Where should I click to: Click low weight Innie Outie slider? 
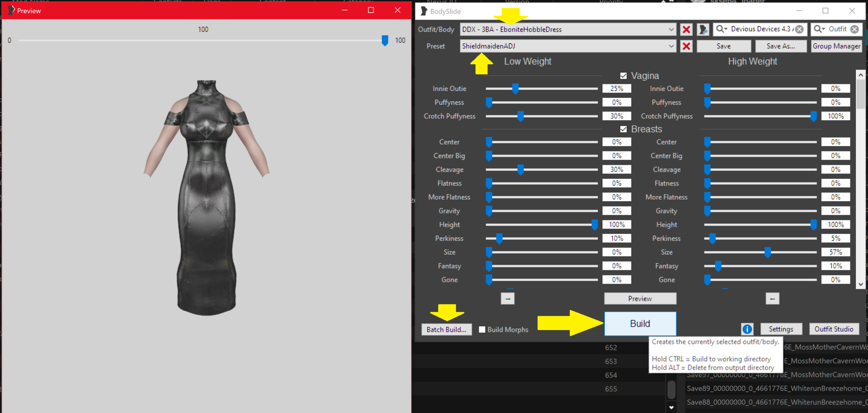click(542, 89)
